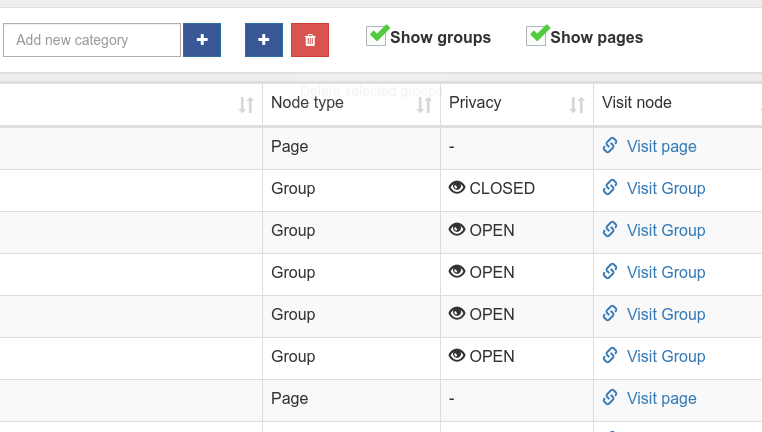The width and height of the screenshot is (762, 432).
Task: Focus the Add new category field
Action: tap(91, 40)
